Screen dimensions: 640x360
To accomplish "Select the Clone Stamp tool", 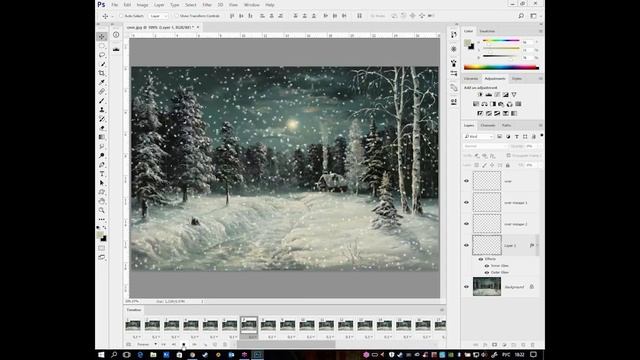I will point(102,109).
